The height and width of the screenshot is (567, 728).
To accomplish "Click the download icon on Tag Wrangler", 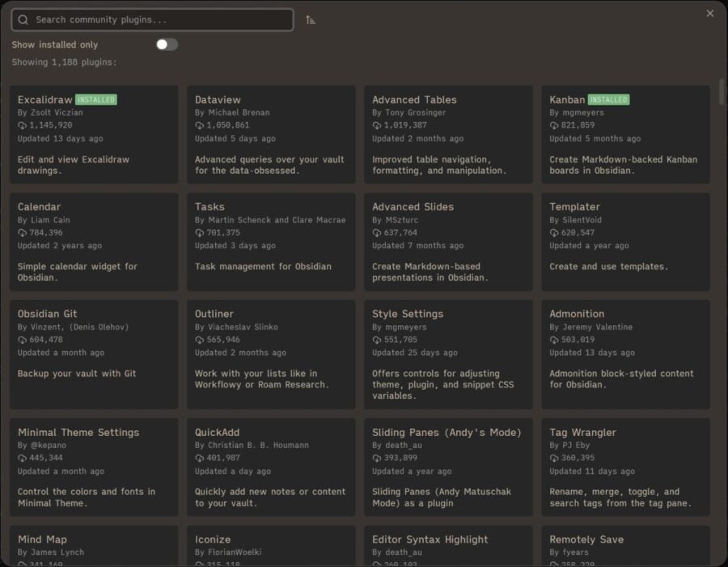I will click(x=554, y=459).
